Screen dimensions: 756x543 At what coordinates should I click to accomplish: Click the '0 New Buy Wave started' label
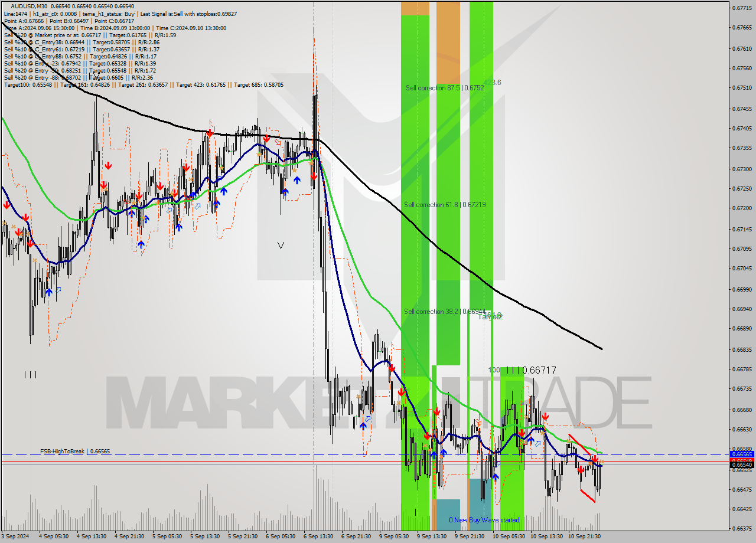(484, 520)
